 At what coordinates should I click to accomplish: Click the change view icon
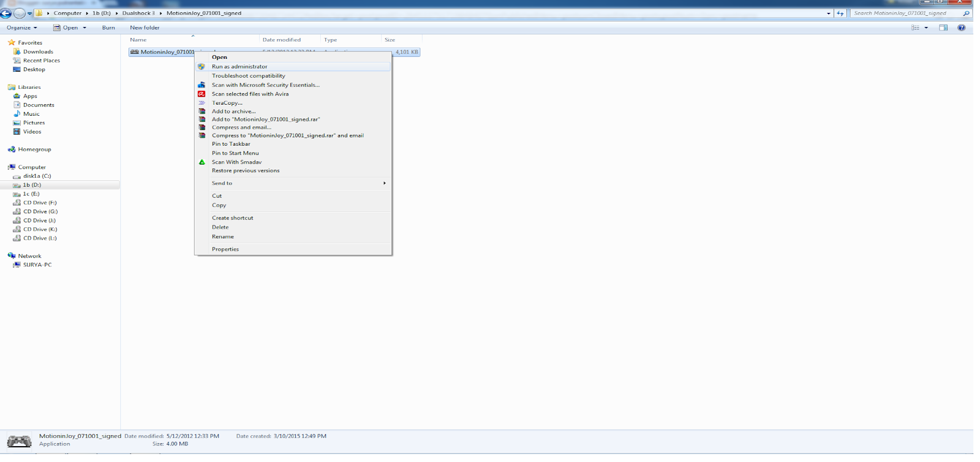(915, 28)
